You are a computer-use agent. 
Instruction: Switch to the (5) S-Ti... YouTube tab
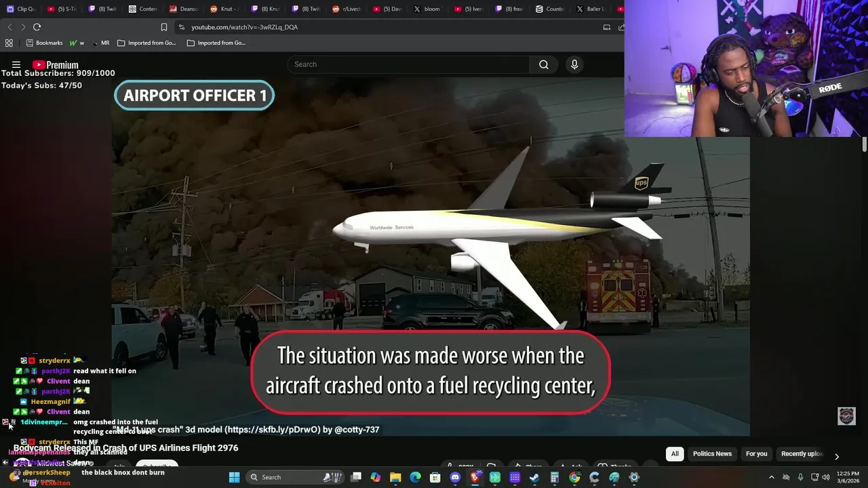(x=62, y=9)
